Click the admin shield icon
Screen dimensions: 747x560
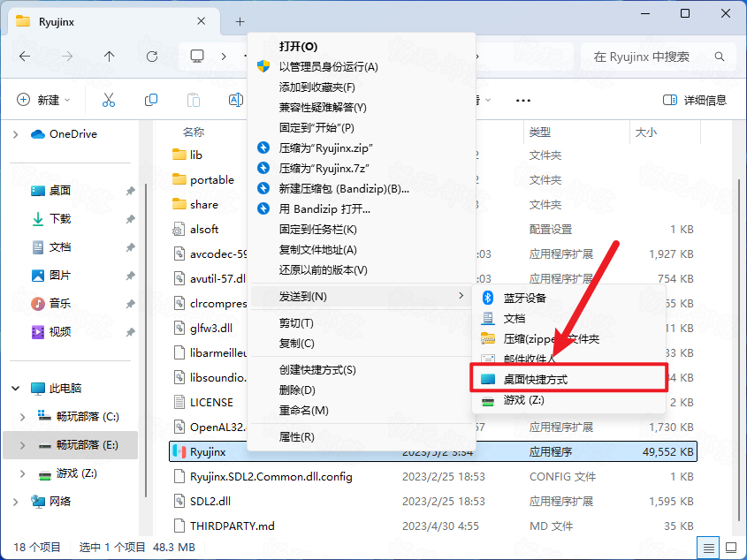click(x=263, y=66)
